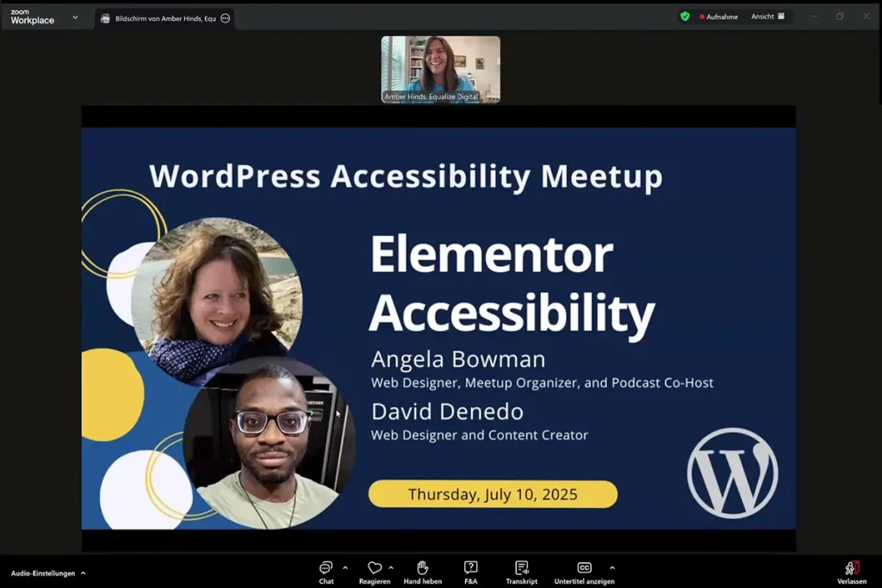Close the Zoom window
882x588 pixels.
click(866, 16)
